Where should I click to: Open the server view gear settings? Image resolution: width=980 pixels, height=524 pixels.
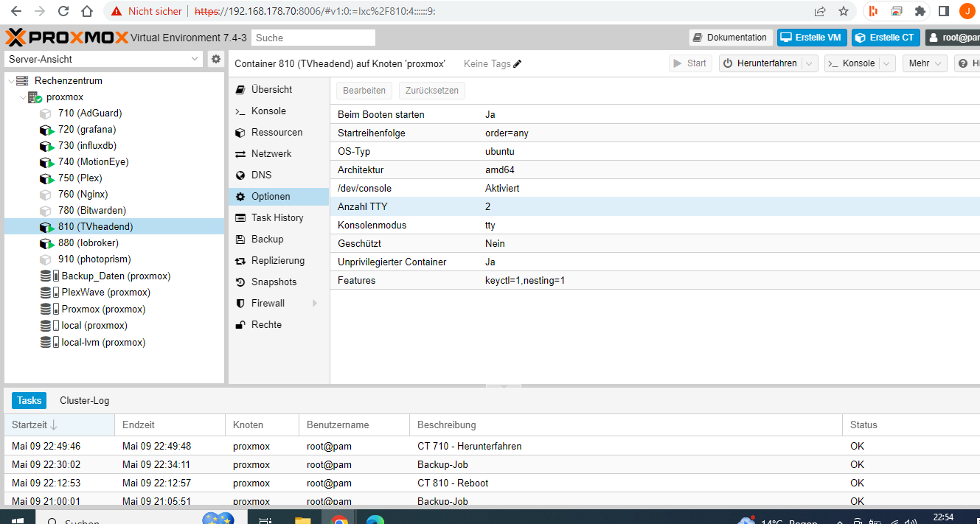pos(215,59)
